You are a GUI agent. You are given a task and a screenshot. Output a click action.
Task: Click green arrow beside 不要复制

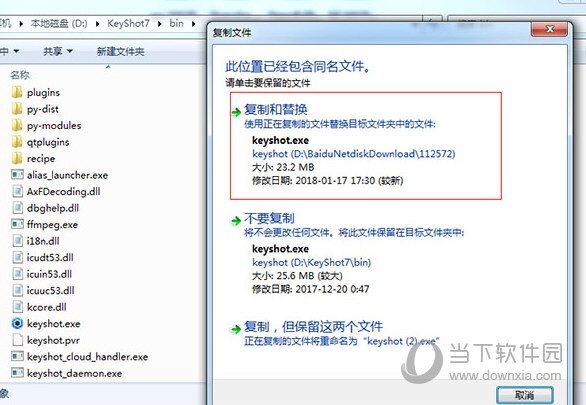236,220
